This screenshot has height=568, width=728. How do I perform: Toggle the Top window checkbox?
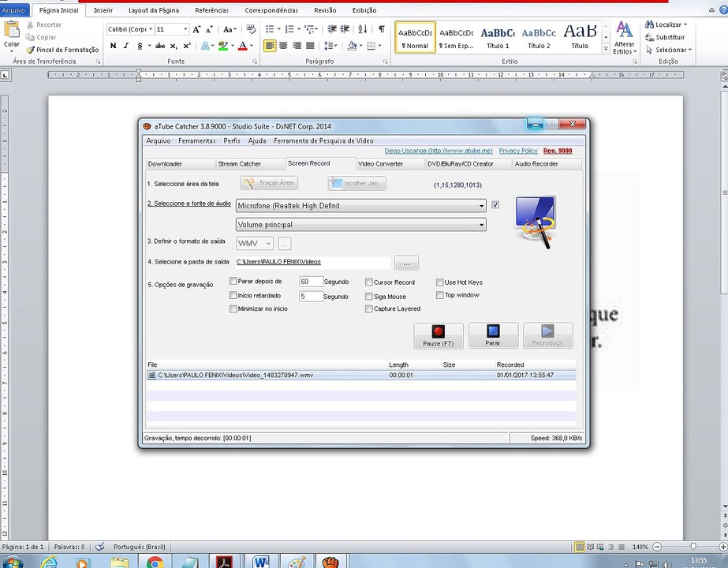(439, 295)
